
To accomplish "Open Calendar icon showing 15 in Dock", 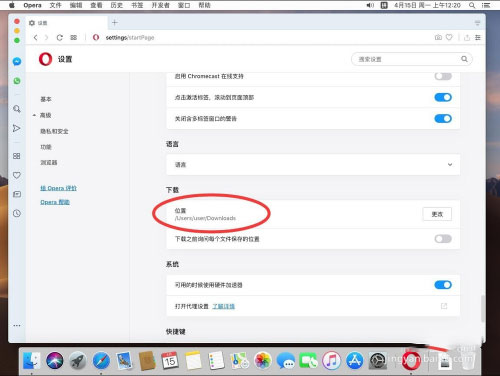I will point(170,360).
